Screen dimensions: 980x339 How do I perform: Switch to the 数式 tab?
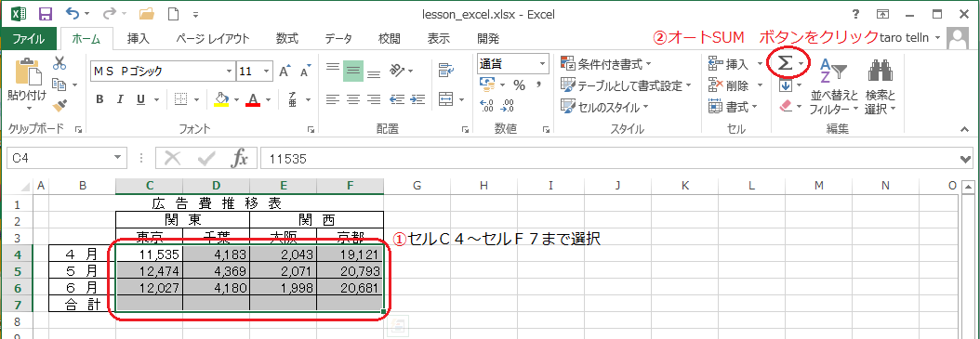(x=287, y=39)
